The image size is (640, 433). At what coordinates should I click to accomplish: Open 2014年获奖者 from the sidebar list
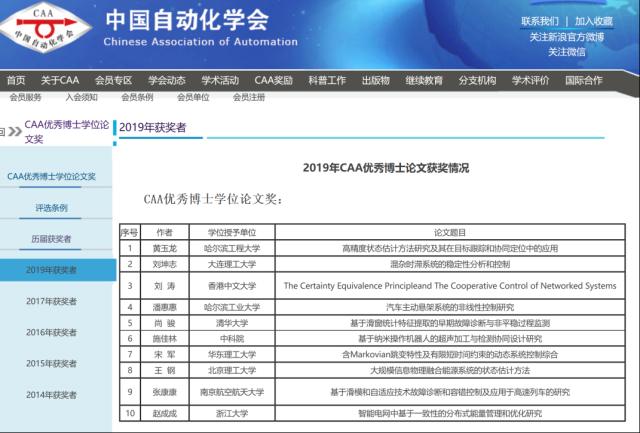(x=51, y=394)
